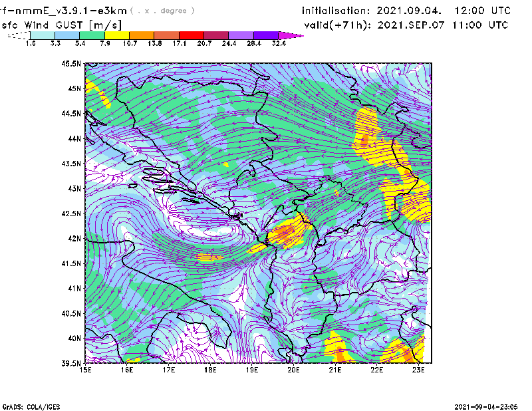Click the deep violet legend swatch
The image size is (532, 411).
point(266,35)
